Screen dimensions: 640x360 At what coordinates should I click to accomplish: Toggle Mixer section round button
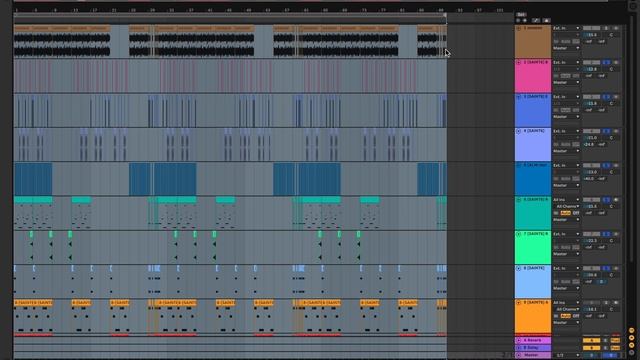click(631, 345)
